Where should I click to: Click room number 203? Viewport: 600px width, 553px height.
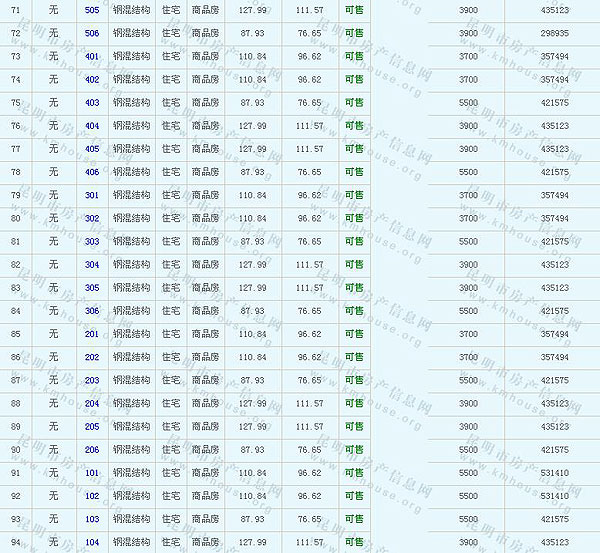92,380
